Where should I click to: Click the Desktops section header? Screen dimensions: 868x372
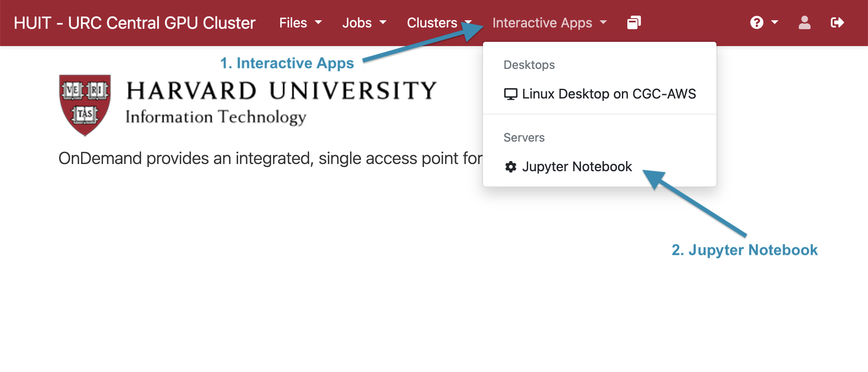coord(529,65)
